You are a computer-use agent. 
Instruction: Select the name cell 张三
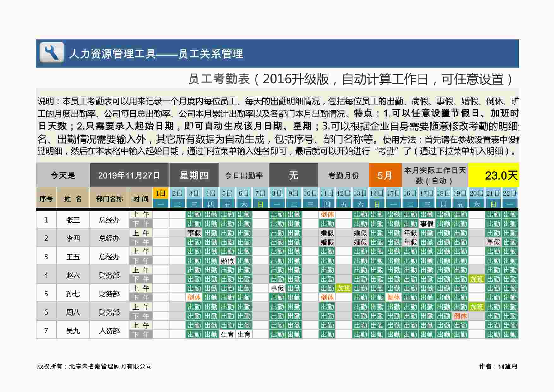[x=73, y=220]
